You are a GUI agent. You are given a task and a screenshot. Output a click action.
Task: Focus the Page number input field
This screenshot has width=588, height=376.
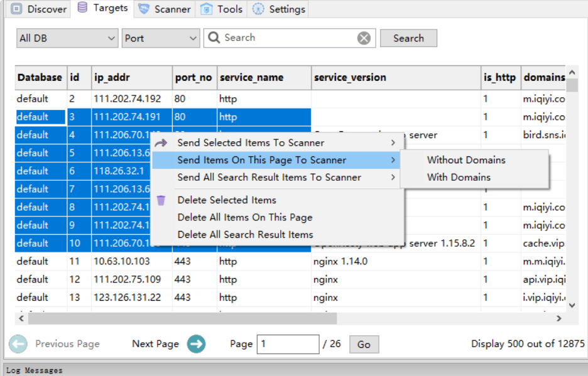point(288,344)
